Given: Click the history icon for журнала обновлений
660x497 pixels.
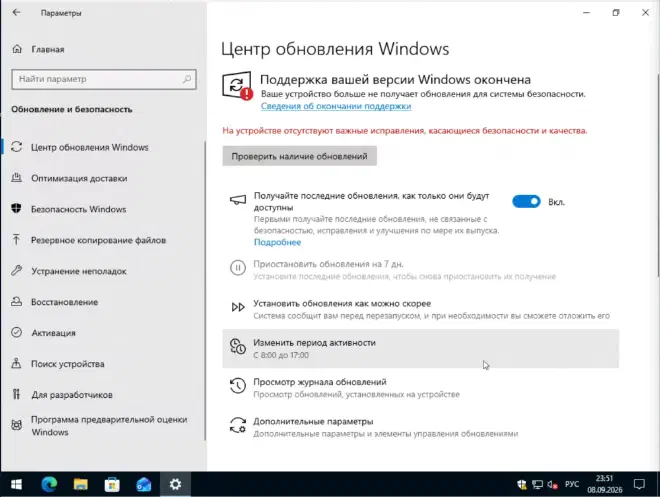Looking at the screenshot, I should 238,385.
